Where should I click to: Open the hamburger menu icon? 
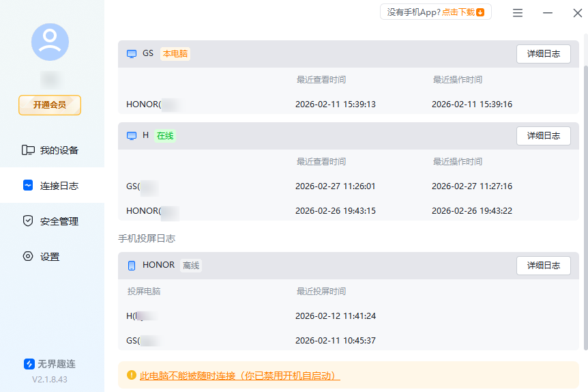tap(518, 13)
